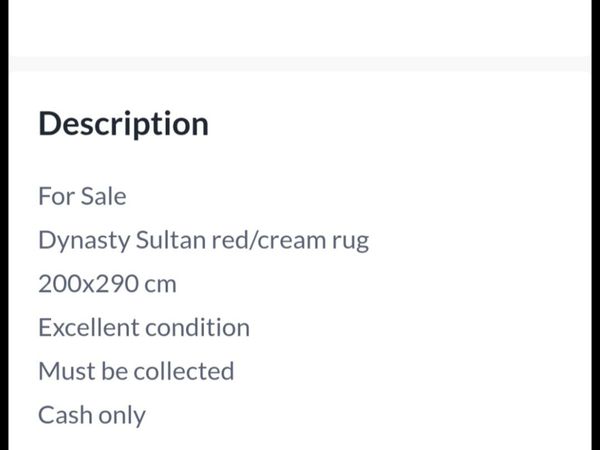The width and height of the screenshot is (600, 450).
Task: Click the word "collected"
Action: coord(184,371)
